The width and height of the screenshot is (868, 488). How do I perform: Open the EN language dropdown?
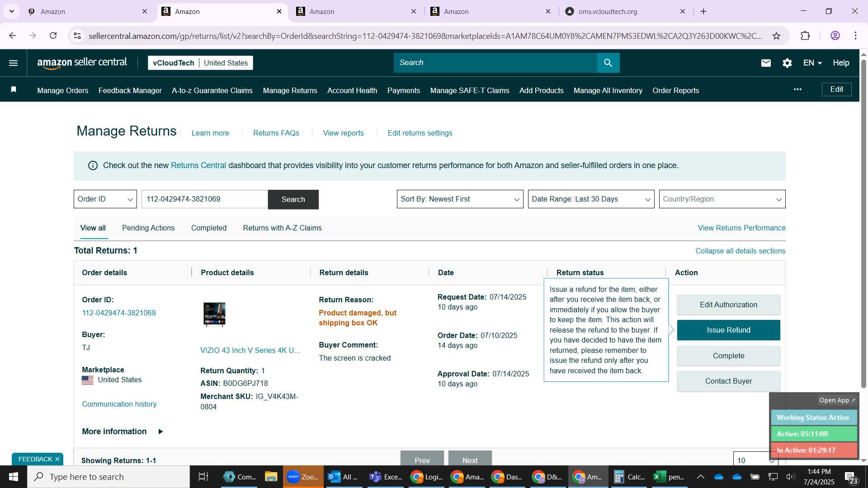pos(812,63)
